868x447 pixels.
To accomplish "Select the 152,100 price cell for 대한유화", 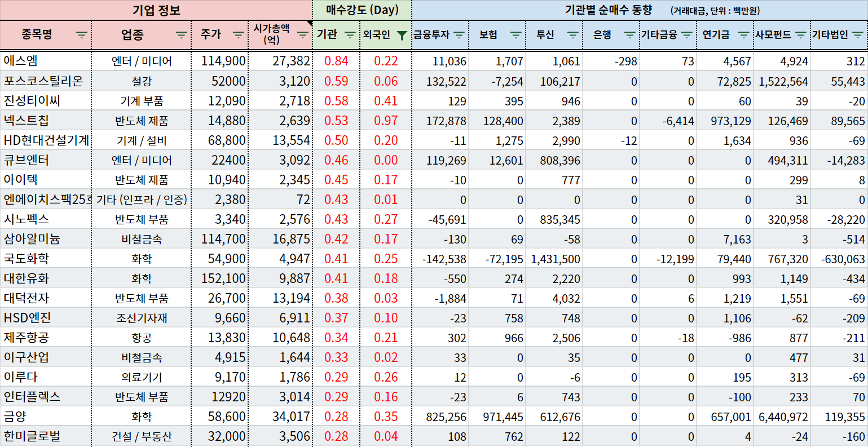I will coord(219,278).
